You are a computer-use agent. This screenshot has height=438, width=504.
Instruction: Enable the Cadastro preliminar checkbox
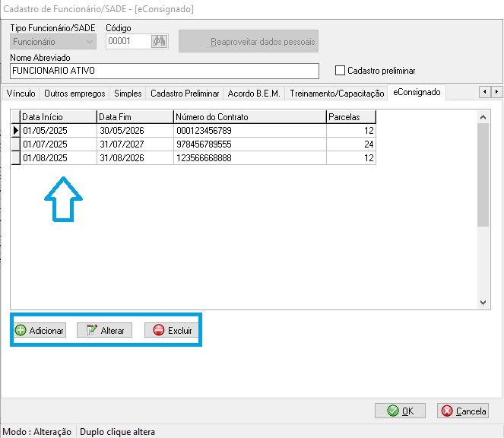click(x=341, y=71)
